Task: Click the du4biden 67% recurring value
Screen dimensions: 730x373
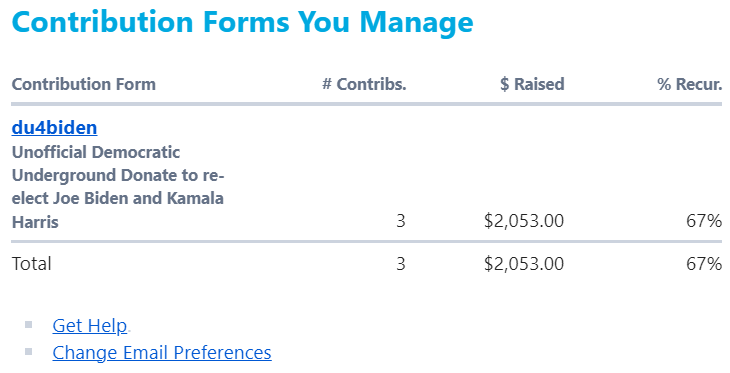Action: coord(704,221)
